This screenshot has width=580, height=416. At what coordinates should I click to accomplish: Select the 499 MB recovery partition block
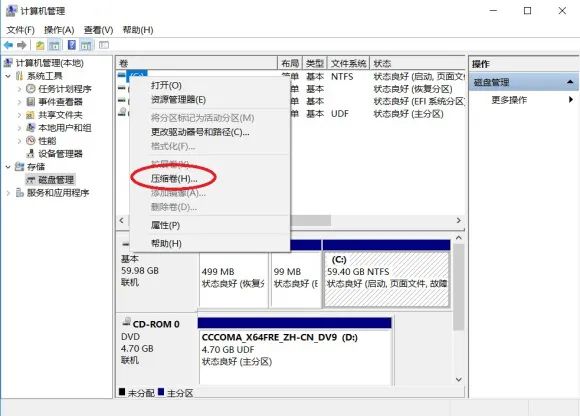[x=234, y=279]
